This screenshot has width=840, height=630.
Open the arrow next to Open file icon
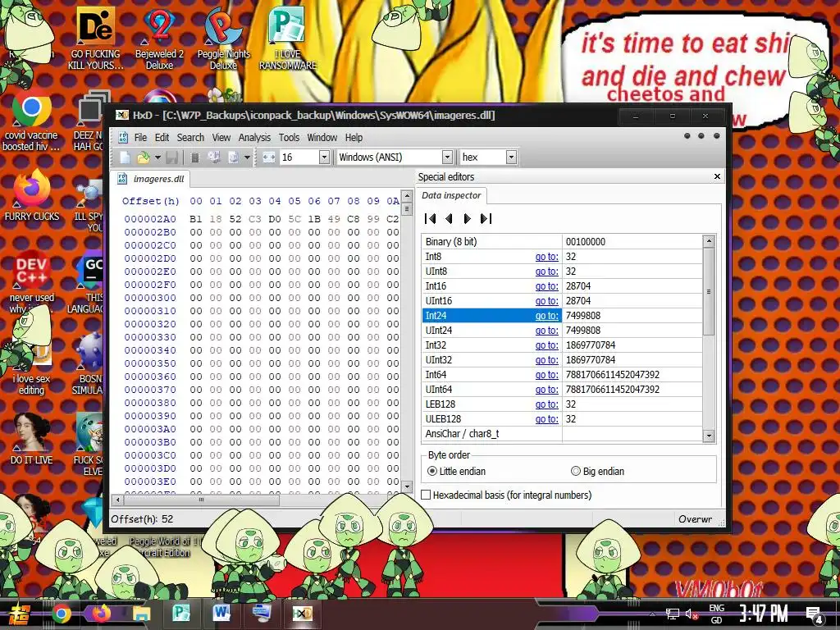157,157
